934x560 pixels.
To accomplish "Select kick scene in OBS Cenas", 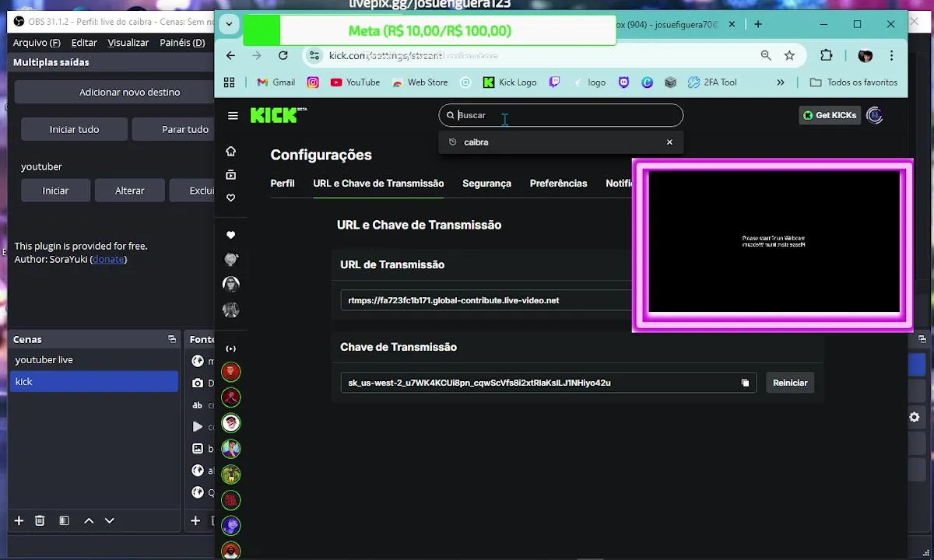I will coord(94,381).
